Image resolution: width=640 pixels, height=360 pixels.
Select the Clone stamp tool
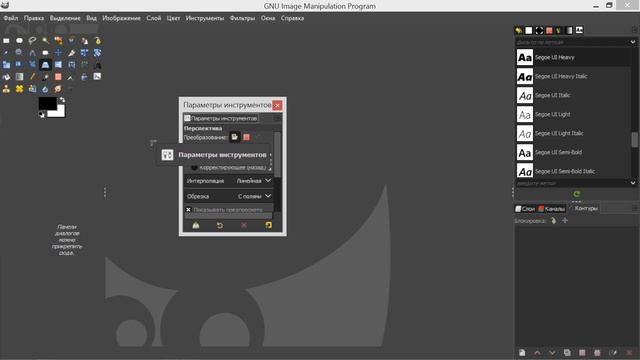coord(6,89)
